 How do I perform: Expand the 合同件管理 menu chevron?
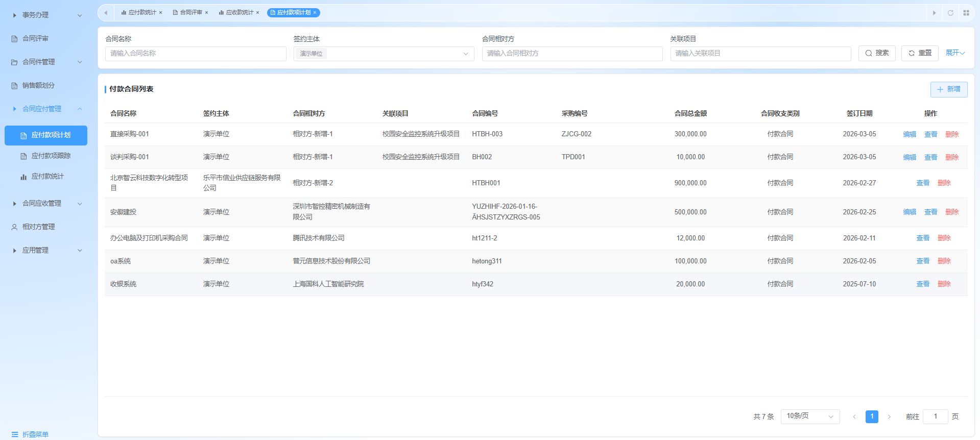click(x=80, y=62)
